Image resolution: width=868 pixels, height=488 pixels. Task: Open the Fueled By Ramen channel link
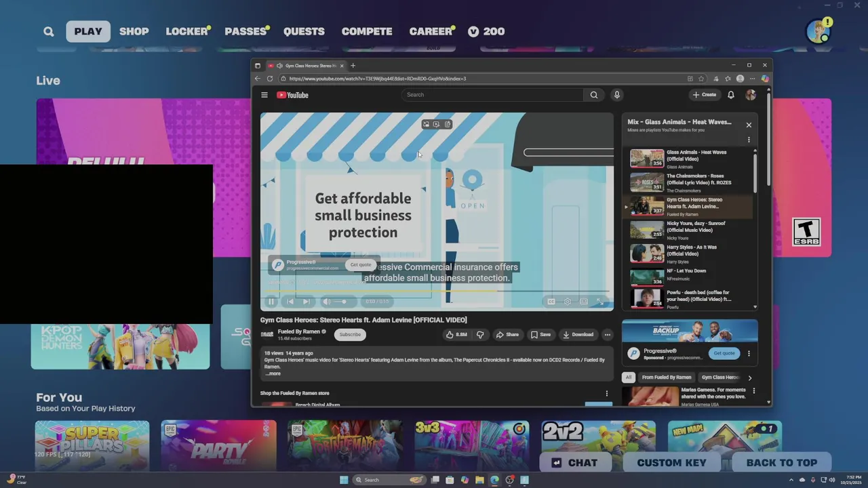[x=298, y=331]
